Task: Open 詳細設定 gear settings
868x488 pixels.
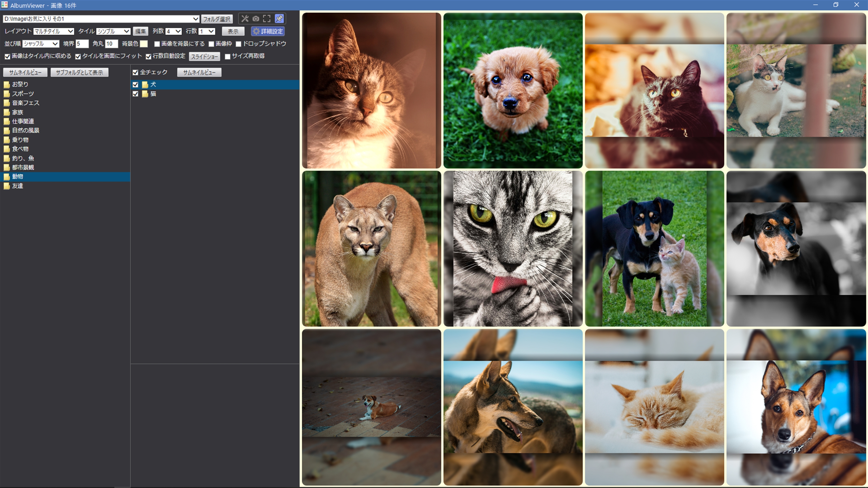Action: click(x=268, y=31)
